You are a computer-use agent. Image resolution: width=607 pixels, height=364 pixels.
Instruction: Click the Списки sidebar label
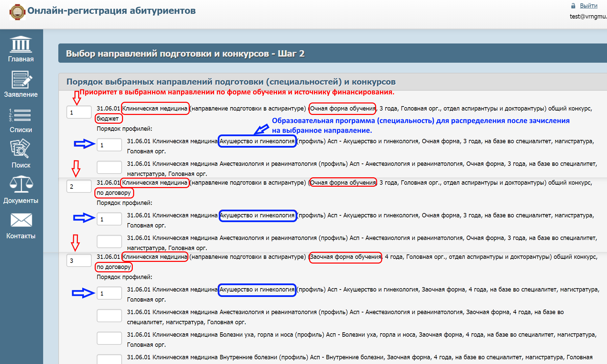click(21, 130)
